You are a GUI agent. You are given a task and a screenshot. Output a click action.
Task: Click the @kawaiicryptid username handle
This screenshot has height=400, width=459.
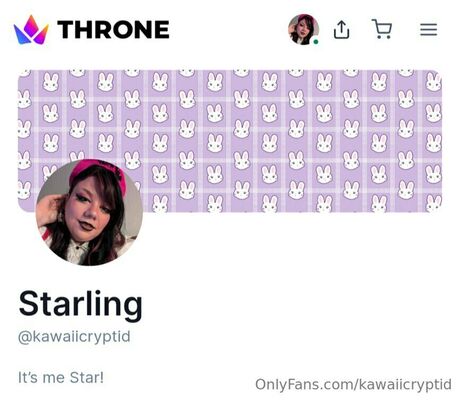coord(74,337)
